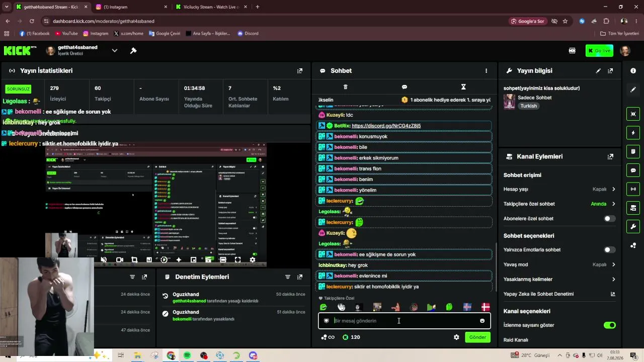This screenshot has height=362, width=644.
Task: Click Google'a Sor button in address bar
Action: (x=527, y=21)
